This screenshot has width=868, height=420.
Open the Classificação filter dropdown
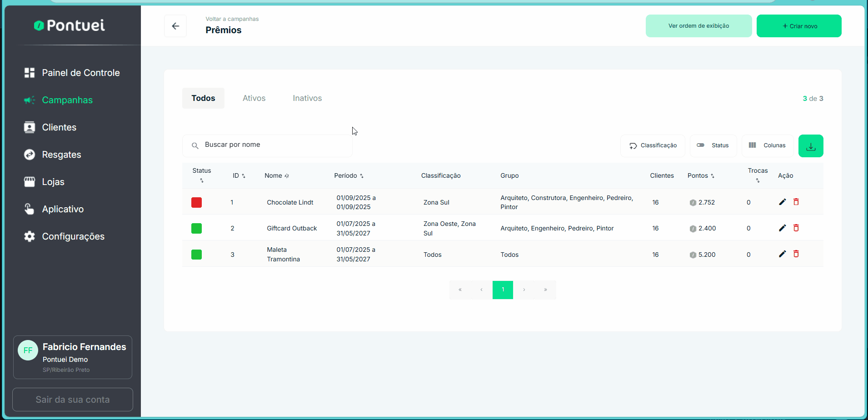click(653, 145)
